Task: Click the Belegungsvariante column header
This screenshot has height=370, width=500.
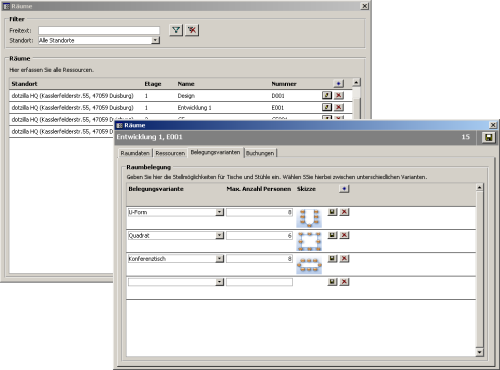Action: pos(156,189)
